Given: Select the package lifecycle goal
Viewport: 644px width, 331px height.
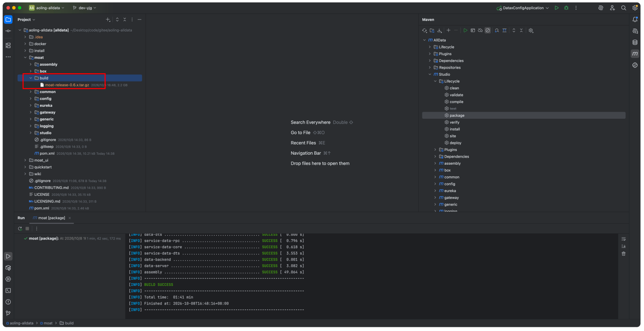Looking at the screenshot, I should click(524, 115).
